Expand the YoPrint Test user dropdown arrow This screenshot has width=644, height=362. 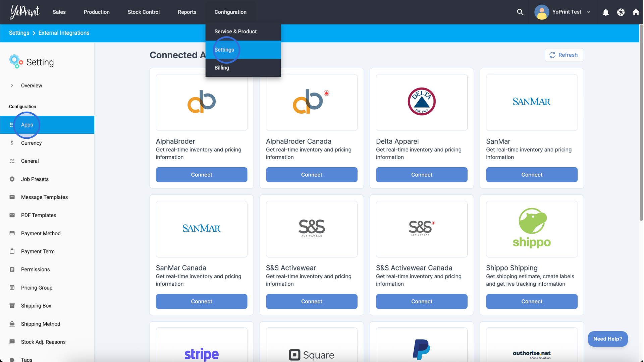(x=589, y=12)
